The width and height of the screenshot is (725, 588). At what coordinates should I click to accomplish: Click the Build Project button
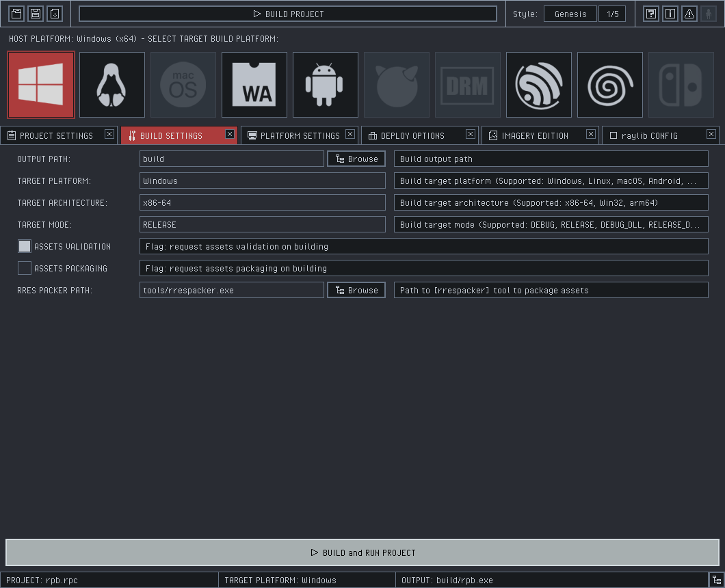click(x=288, y=14)
